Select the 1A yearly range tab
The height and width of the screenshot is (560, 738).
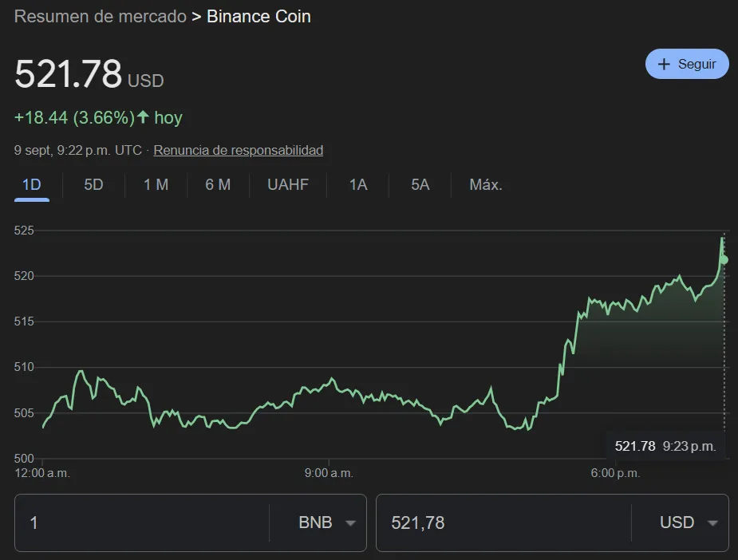[358, 184]
